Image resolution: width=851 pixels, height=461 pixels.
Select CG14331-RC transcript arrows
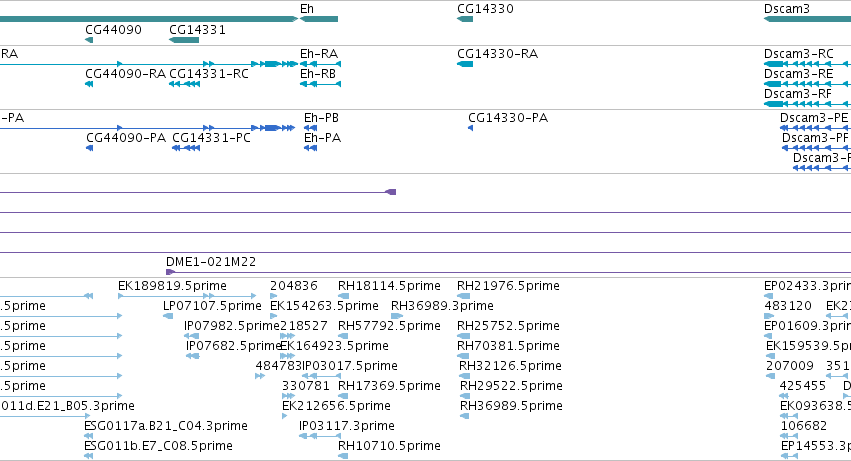(185, 84)
